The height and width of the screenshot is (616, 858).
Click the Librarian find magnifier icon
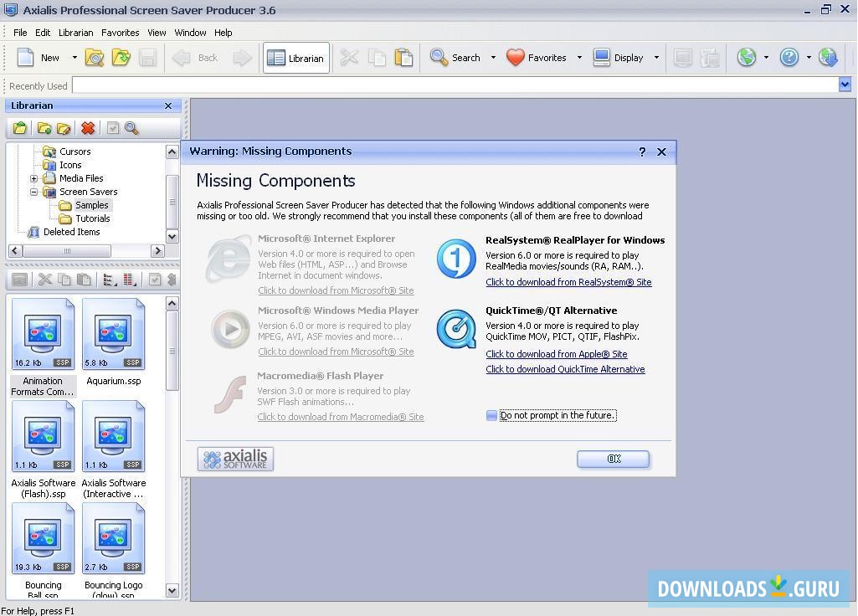click(131, 128)
